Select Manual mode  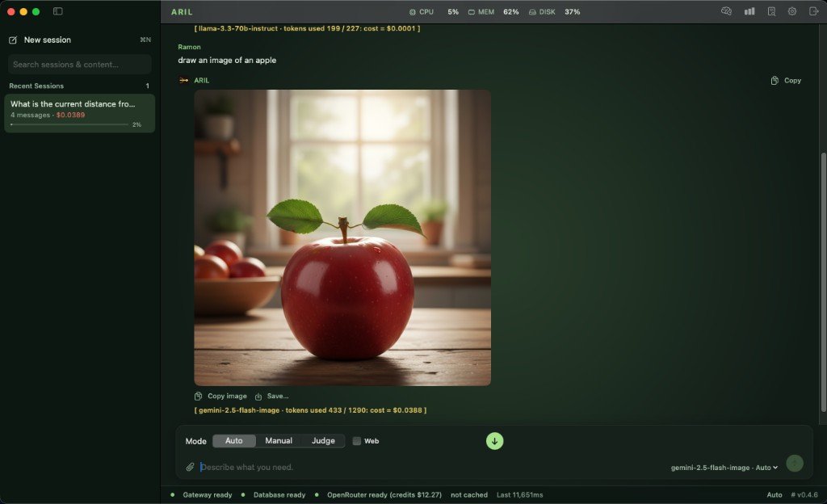click(279, 441)
